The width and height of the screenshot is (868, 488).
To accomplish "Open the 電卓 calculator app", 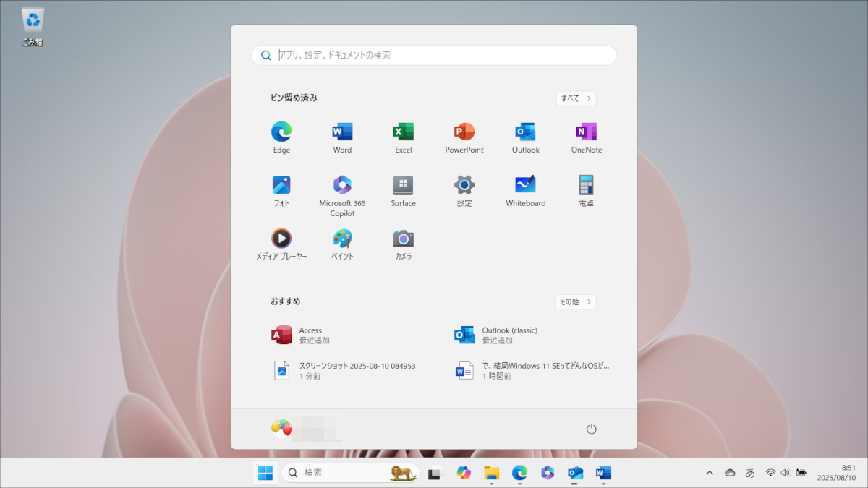I will click(587, 191).
